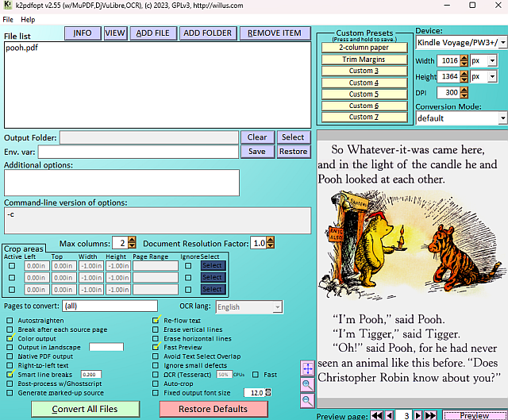
Task: Select Custom 7 preset
Action: (364, 117)
